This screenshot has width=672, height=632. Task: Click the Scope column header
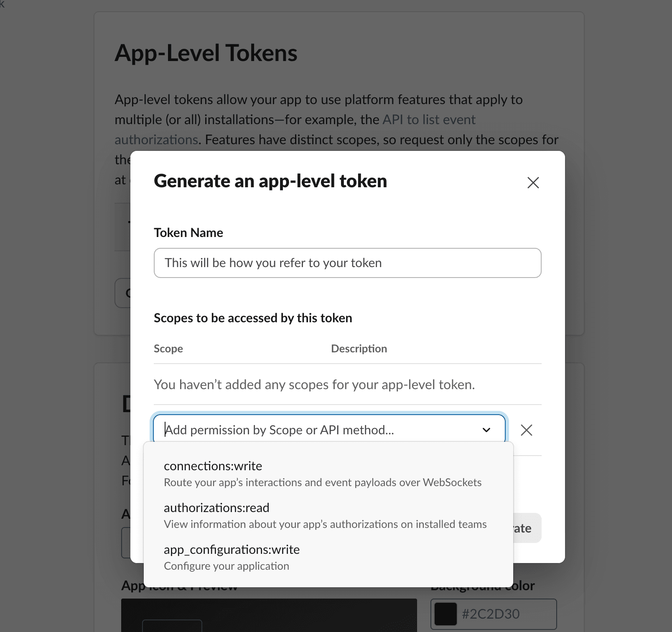[168, 349]
